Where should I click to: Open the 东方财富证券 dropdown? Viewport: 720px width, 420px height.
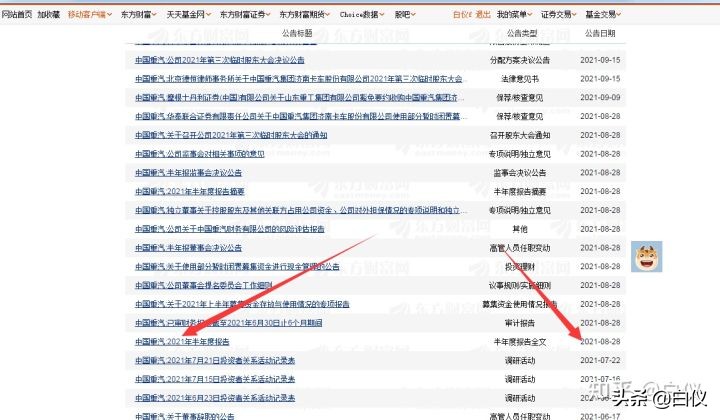click(245, 15)
